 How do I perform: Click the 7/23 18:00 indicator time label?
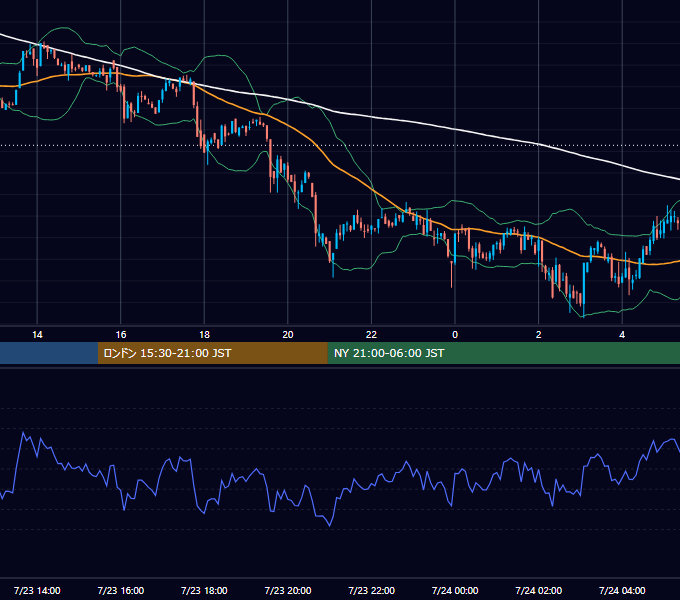pyautogui.click(x=204, y=590)
